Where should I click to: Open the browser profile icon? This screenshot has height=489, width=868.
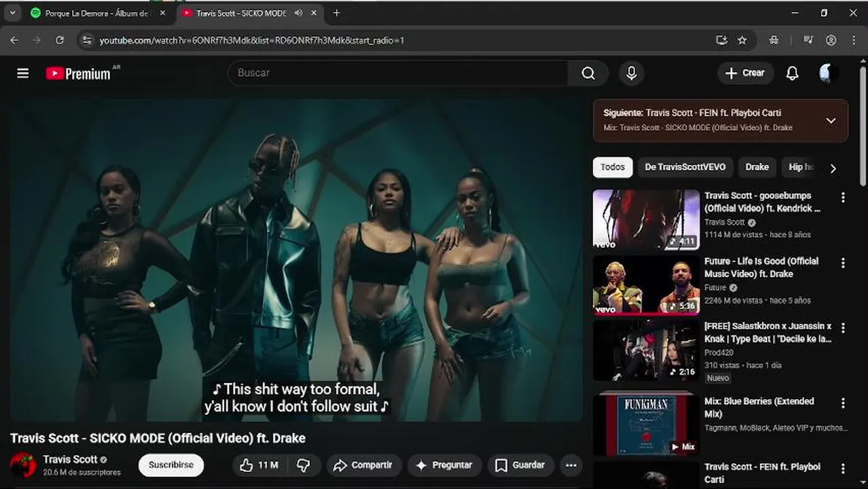831,40
